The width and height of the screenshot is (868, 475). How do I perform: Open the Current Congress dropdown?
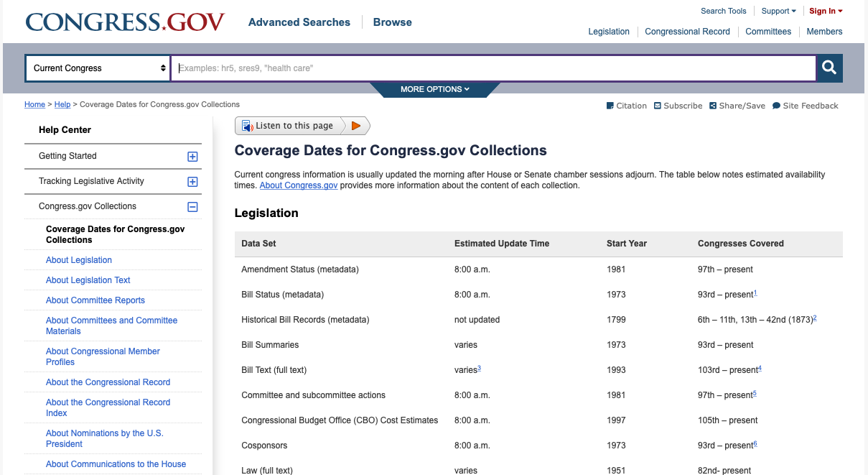(98, 68)
